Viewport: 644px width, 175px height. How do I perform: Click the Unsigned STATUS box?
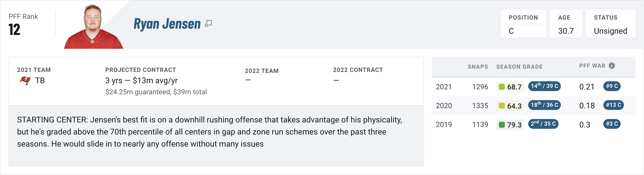coord(611,24)
